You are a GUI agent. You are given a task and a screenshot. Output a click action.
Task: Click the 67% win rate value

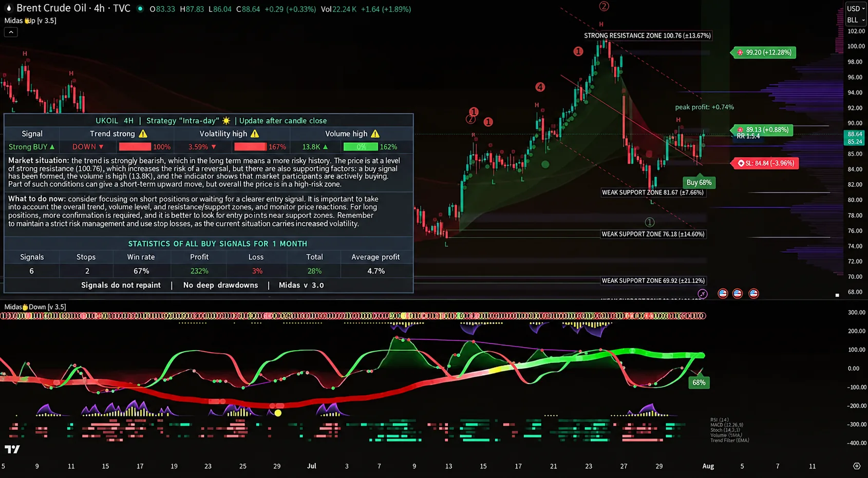click(141, 271)
